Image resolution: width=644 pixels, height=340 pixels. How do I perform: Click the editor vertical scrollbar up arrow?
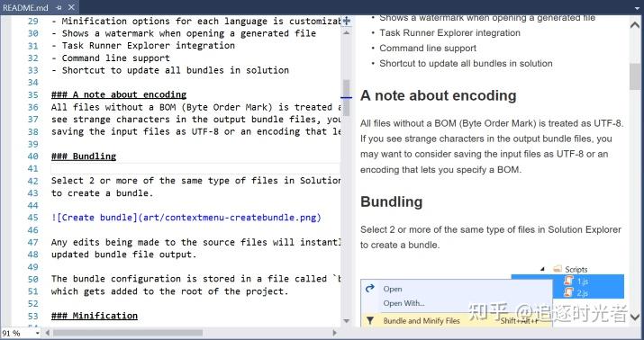[x=346, y=32]
